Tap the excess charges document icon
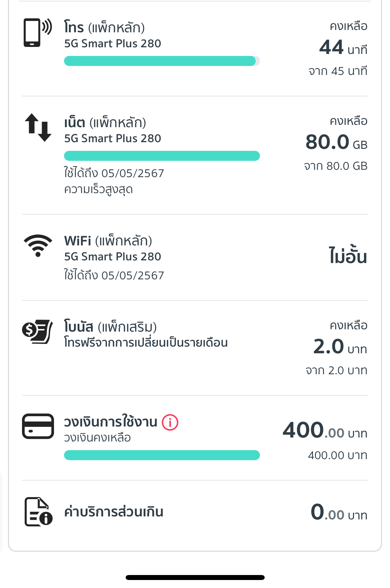Image resolution: width=390 pixels, height=588 pixels. pos(39,512)
